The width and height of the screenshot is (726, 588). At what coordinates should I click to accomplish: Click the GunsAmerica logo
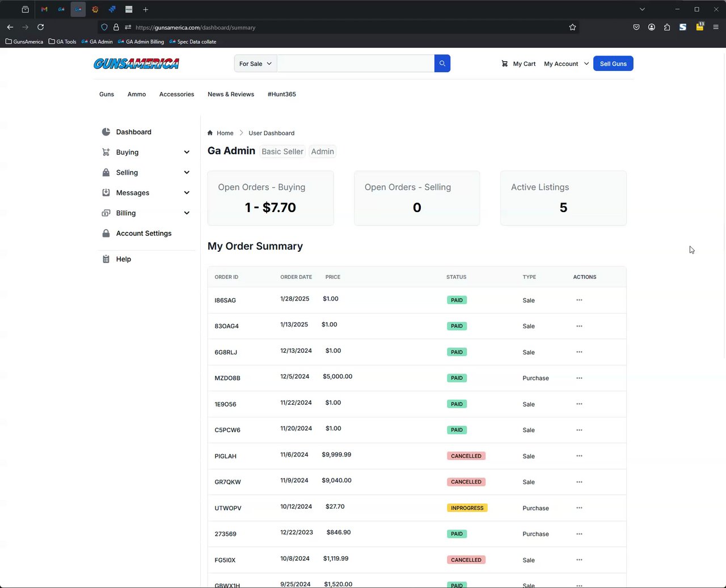[x=136, y=64]
